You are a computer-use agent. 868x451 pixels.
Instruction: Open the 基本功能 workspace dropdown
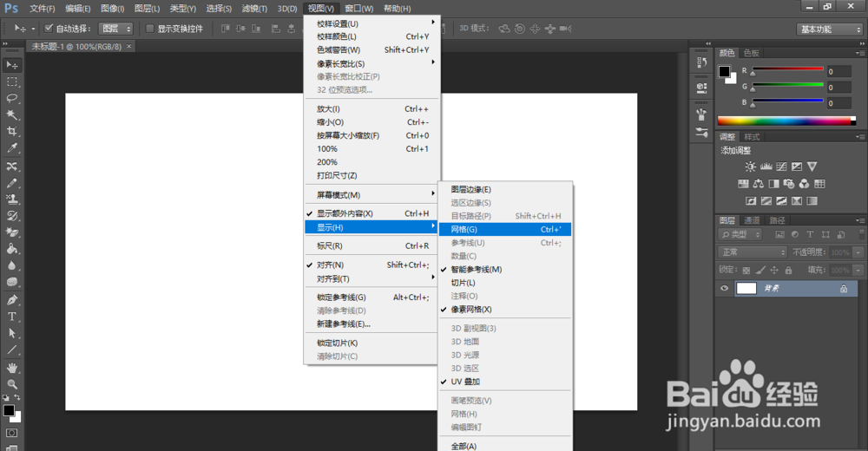(829, 29)
